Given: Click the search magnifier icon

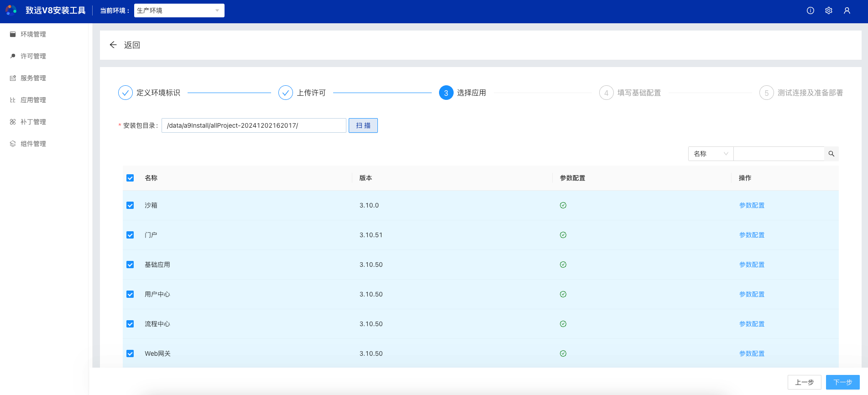Looking at the screenshot, I should click(831, 154).
